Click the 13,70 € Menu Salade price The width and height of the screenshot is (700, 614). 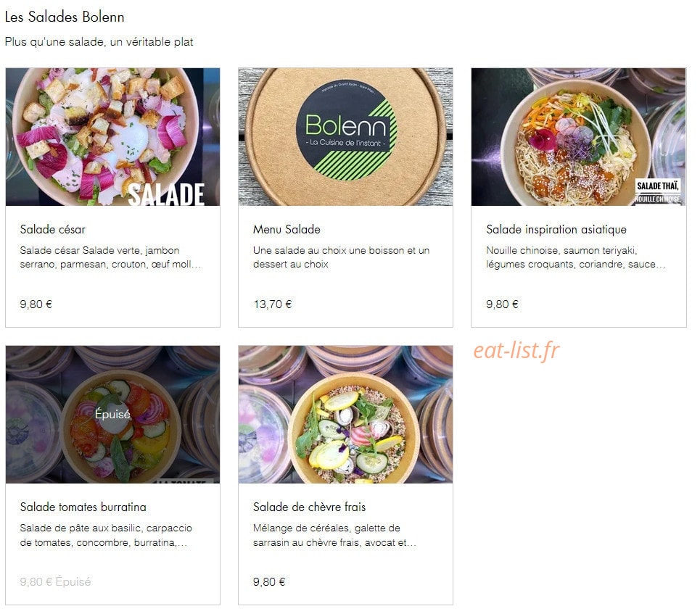tap(272, 304)
